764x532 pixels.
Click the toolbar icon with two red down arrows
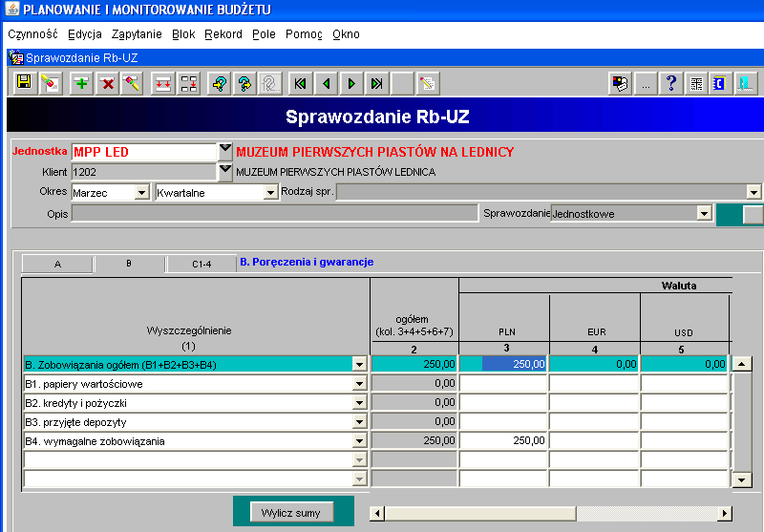(x=162, y=83)
